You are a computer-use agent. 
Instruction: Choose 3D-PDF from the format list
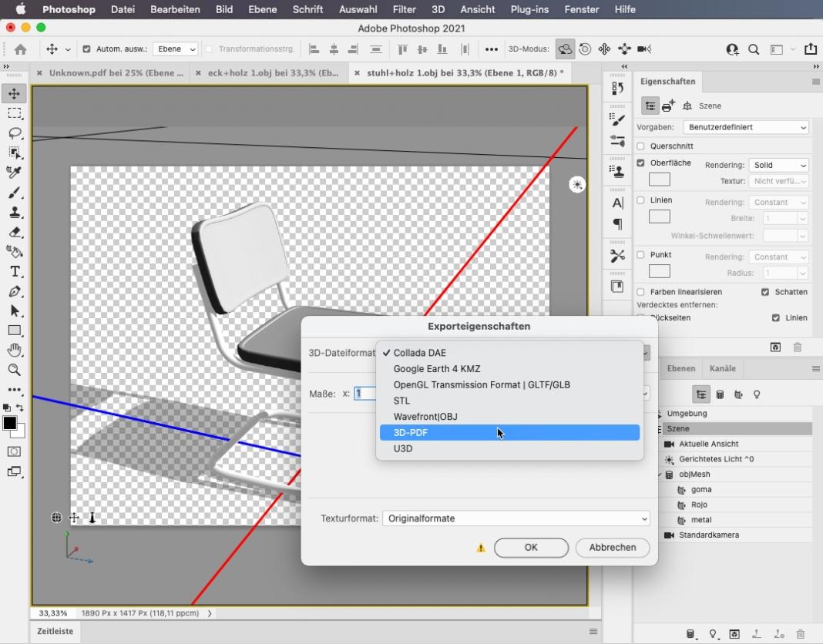(x=509, y=432)
